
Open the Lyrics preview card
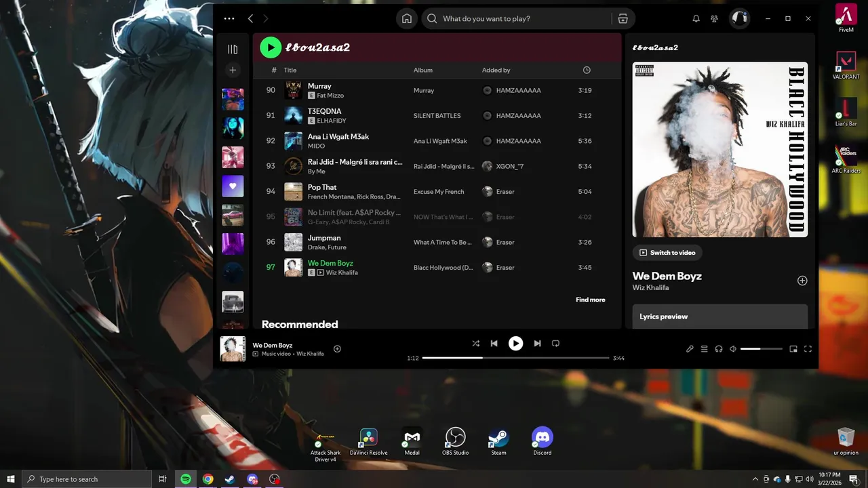point(720,317)
